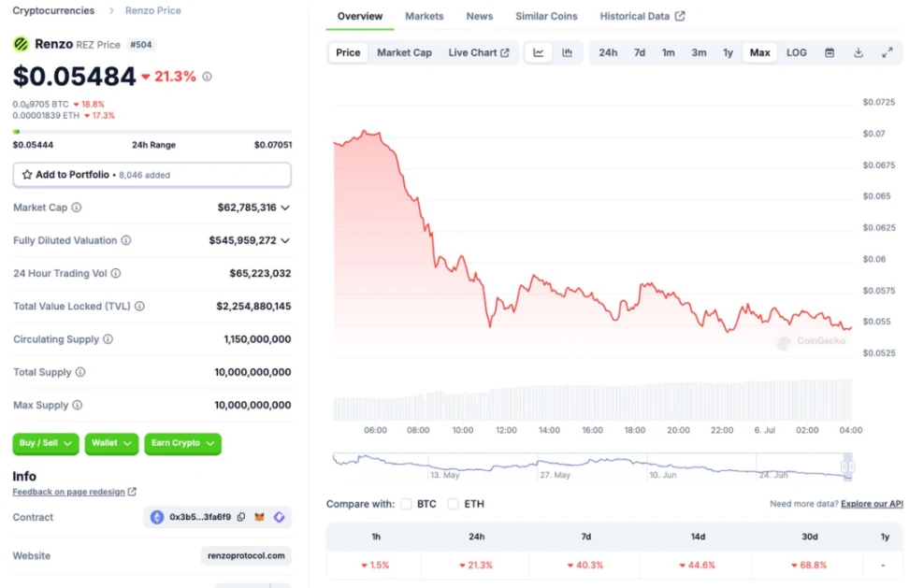Screen dimensions: 909x588
Task: Click the MetaMask fox icon
Action: 260,517
